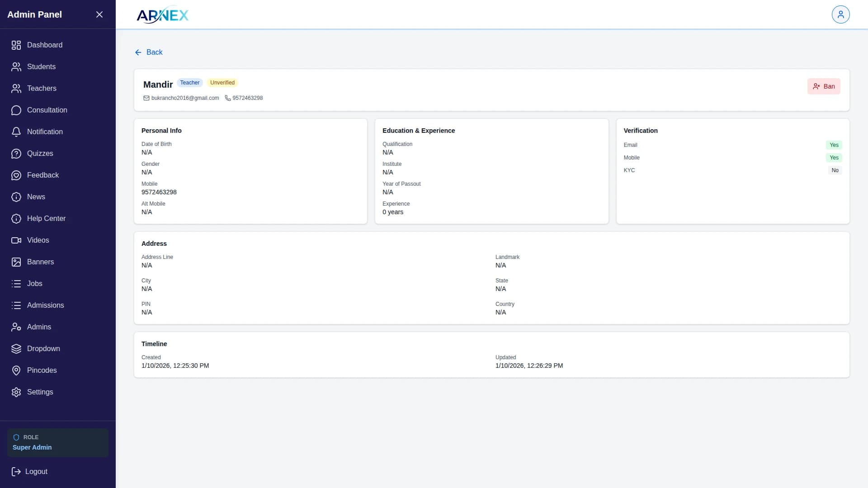
Task: Click the Dashboard grid icon
Action: (x=16, y=45)
